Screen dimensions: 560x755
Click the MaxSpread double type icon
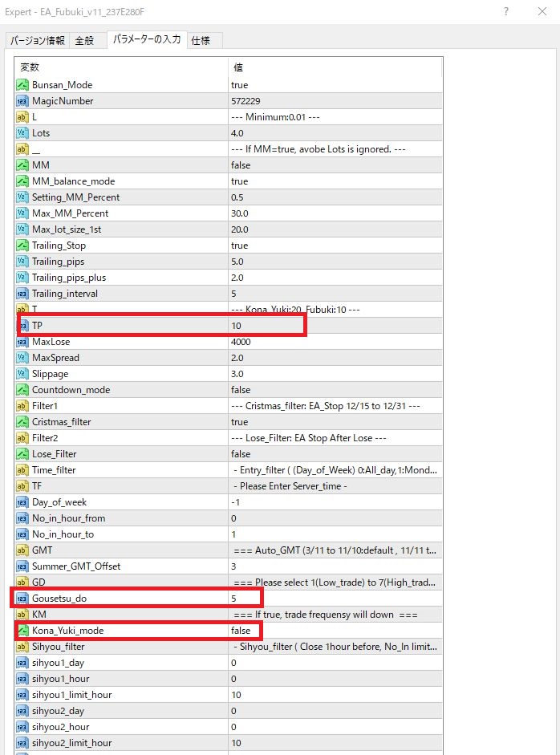coord(22,358)
